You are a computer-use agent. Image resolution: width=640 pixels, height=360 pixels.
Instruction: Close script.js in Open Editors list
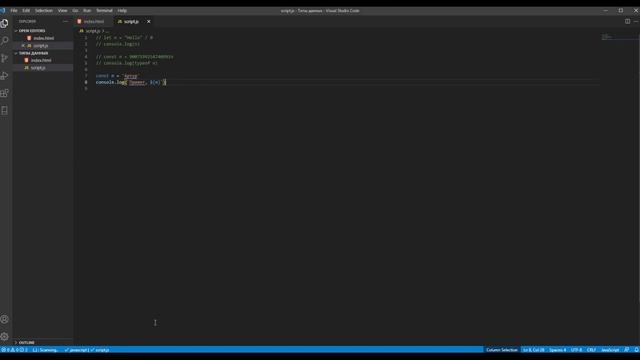[23, 46]
